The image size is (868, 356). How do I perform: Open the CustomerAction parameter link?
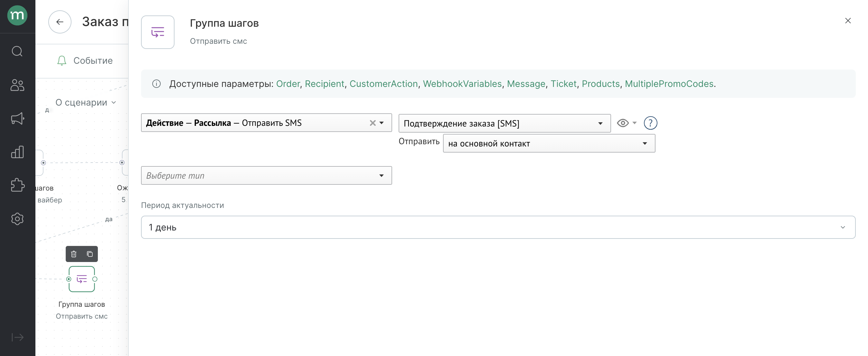(383, 83)
